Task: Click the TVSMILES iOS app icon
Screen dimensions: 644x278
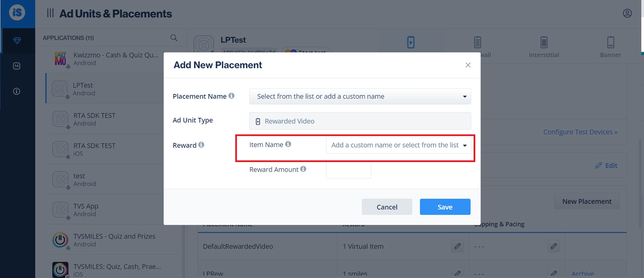Action: [x=60, y=270]
